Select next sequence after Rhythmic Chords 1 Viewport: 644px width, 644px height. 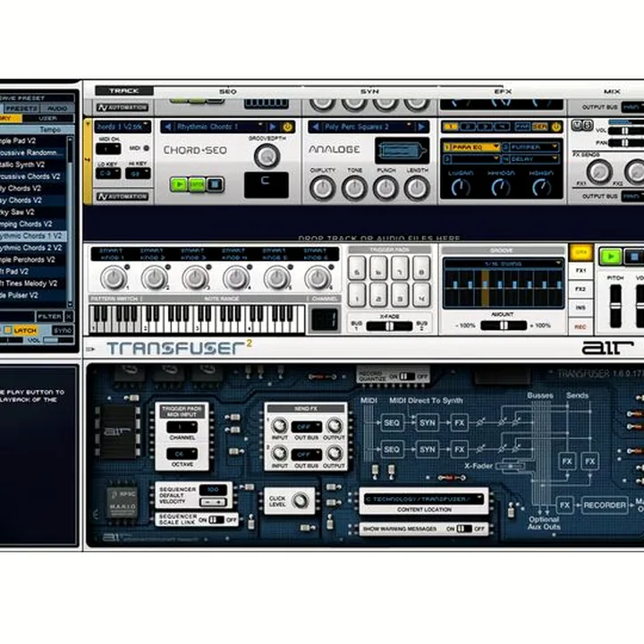[272, 127]
